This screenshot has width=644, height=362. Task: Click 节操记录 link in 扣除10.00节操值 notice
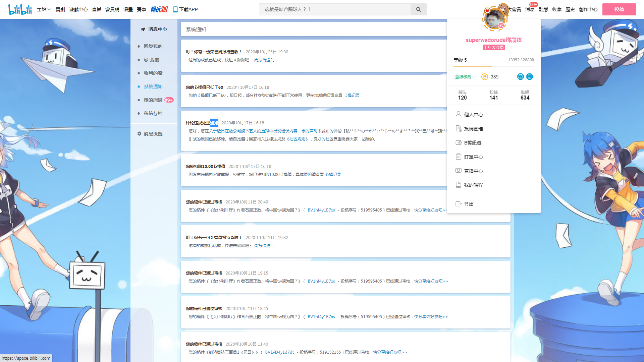point(333,174)
